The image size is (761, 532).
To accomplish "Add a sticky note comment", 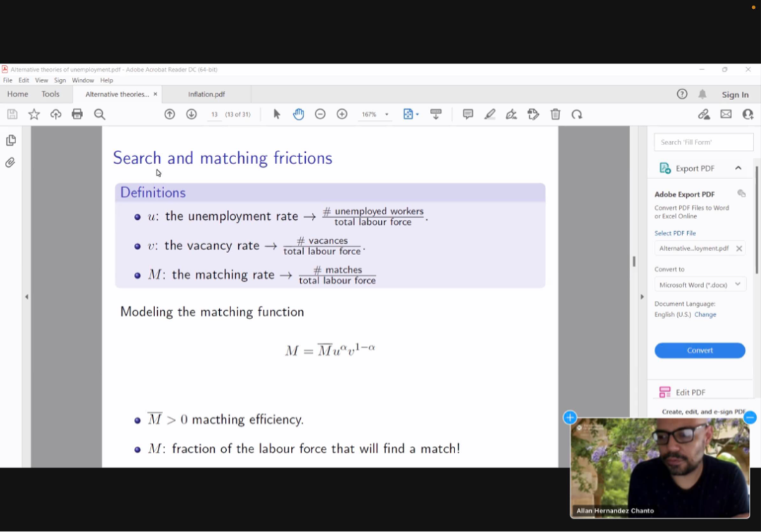I will click(x=467, y=114).
